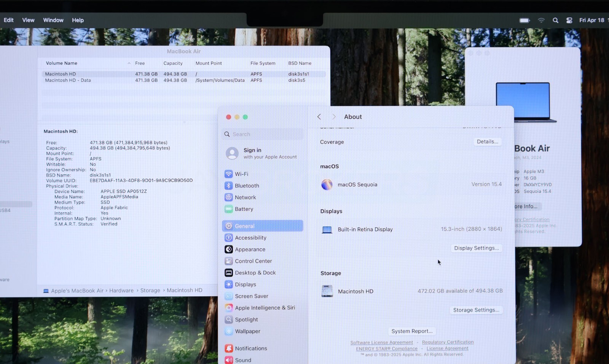This screenshot has width=609, height=364.
Task: Open Control Center from menu bar
Action: tap(569, 20)
